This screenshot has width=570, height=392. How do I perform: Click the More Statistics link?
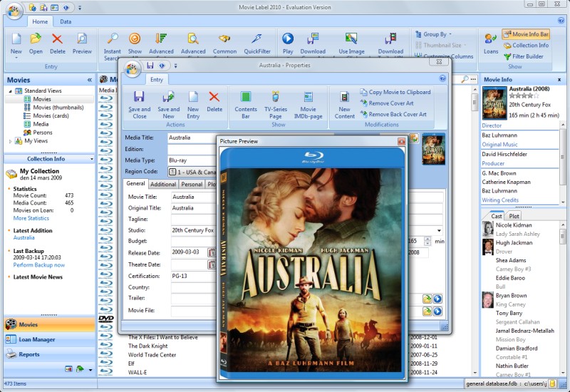pyautogui.click(x=31, y=218)
